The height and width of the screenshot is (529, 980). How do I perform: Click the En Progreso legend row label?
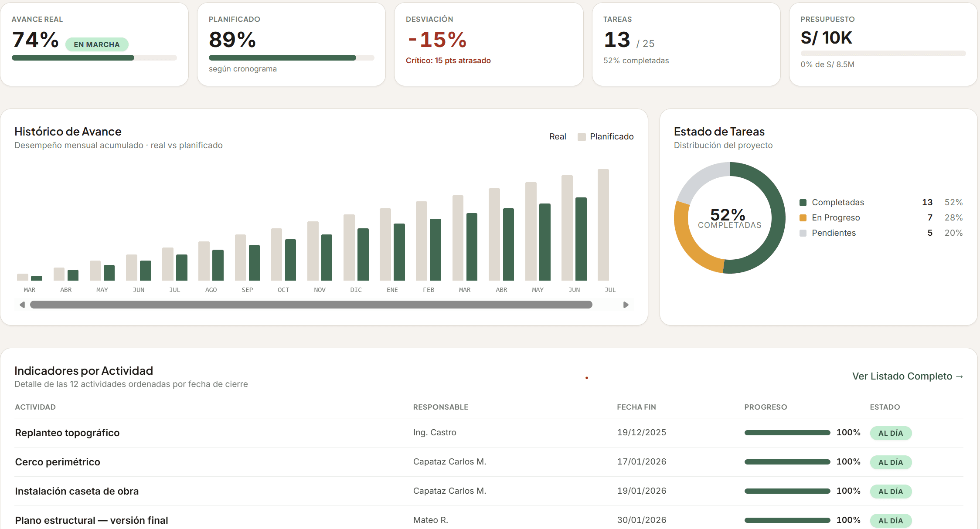[836, 218]
